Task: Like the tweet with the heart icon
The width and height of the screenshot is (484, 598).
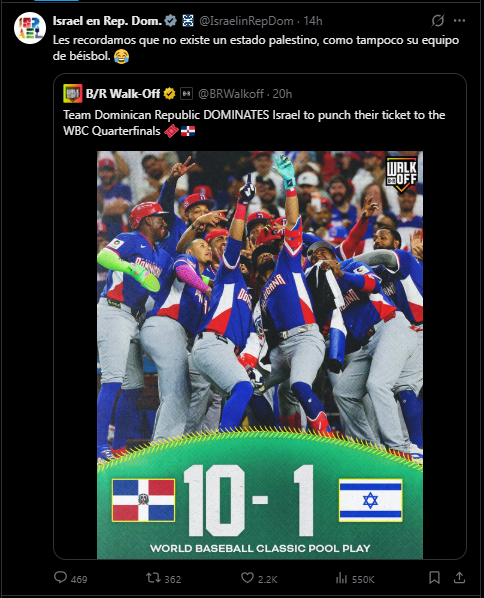Action: pos(247,578)
